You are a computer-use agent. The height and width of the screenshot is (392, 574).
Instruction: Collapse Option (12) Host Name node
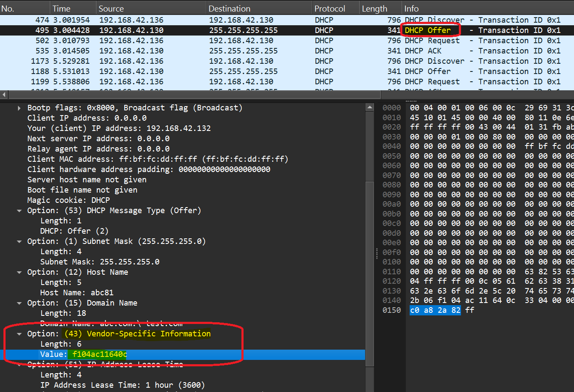pos(19,272)
